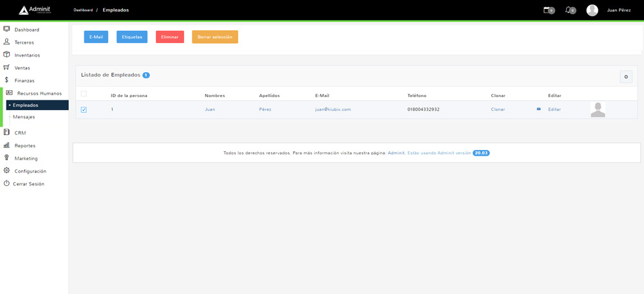
Task: Click the envelope icon in Juan's row
Action: 538,109
